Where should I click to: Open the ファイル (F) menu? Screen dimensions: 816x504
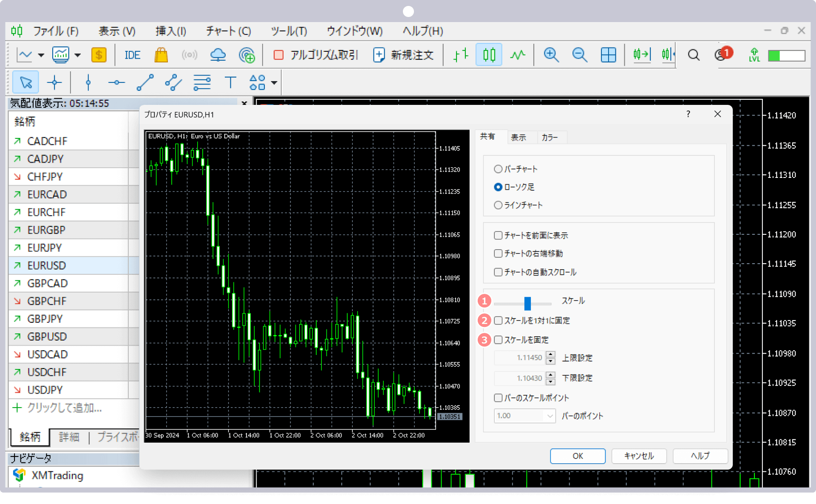click(x=56, y=31)
